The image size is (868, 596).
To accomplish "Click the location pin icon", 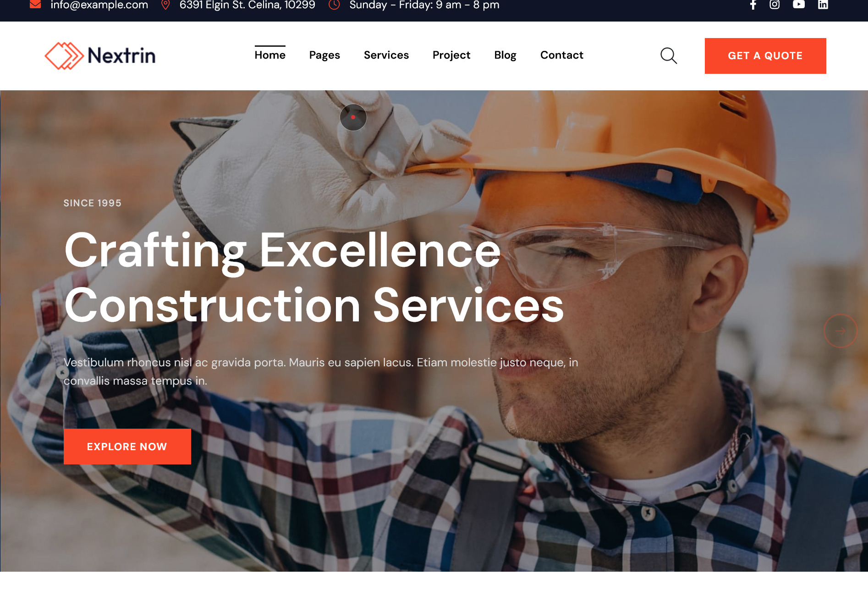I will tap(165, 5).
